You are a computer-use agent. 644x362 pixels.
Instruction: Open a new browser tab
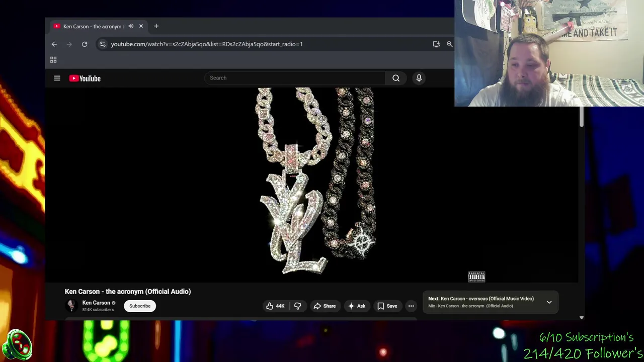[x=156, y=26]
